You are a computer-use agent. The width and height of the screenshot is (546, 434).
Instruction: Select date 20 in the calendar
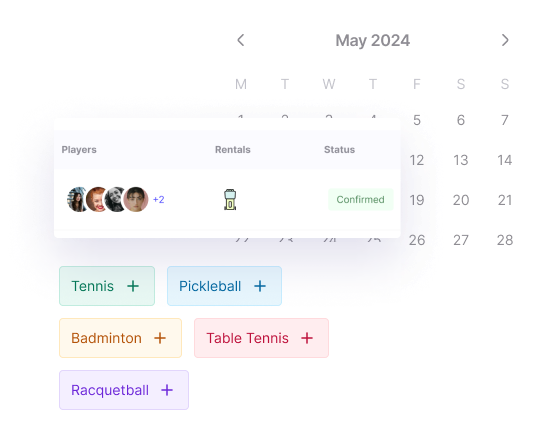click(x=461, y=200)
